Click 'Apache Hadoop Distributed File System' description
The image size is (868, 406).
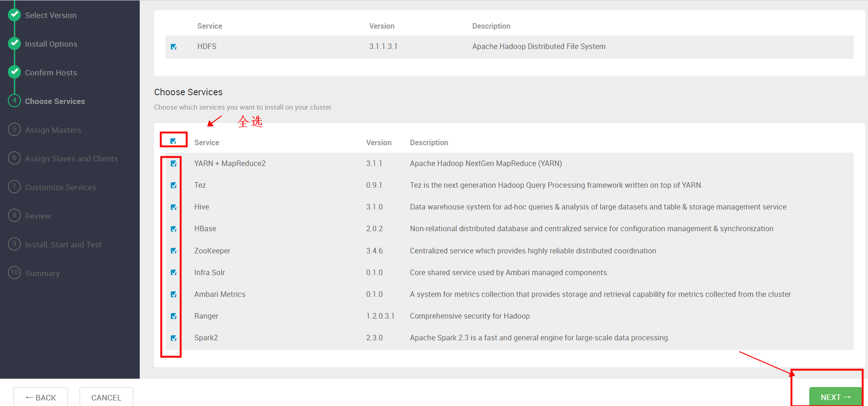539,46
